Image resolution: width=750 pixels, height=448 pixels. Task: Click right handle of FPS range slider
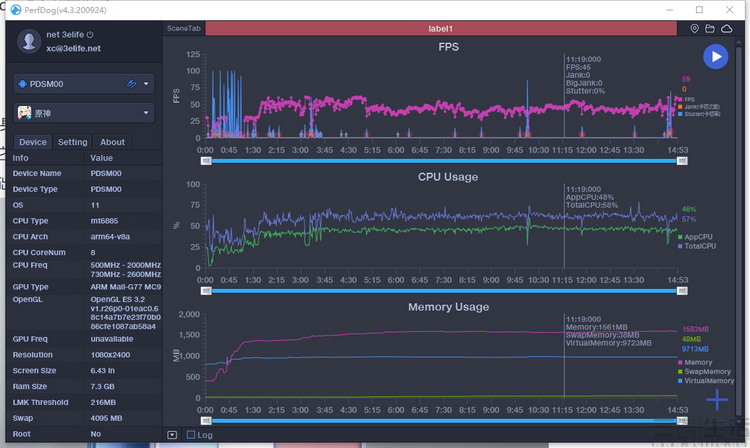click(682, 161)
